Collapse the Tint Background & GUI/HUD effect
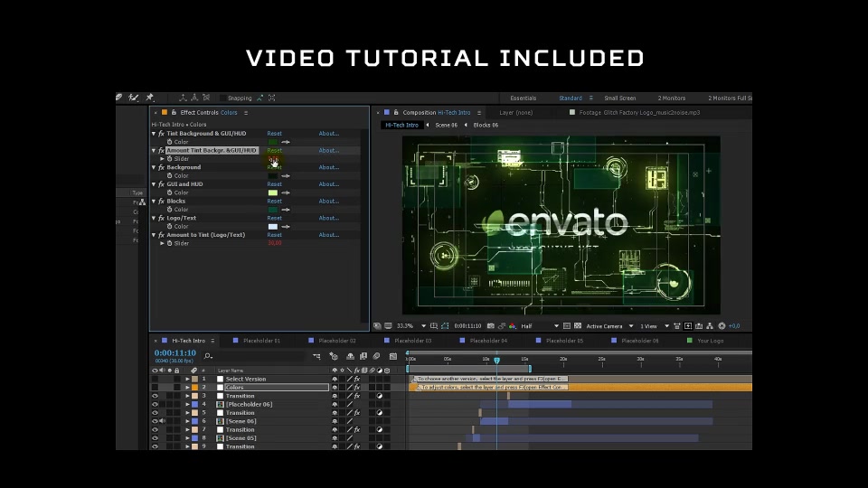The width and height of the screenshot is (868, 488). pyautogui.click(x=154, y=134)
